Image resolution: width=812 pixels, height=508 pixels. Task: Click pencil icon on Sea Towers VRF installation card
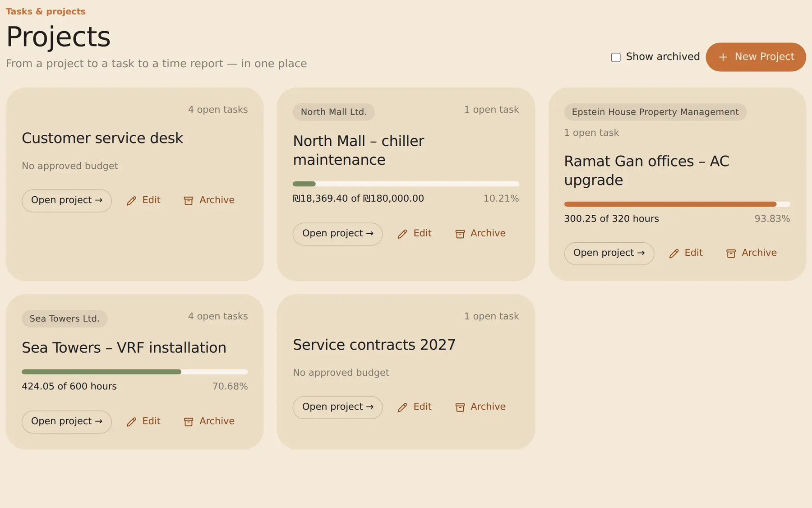pos(131,422)
